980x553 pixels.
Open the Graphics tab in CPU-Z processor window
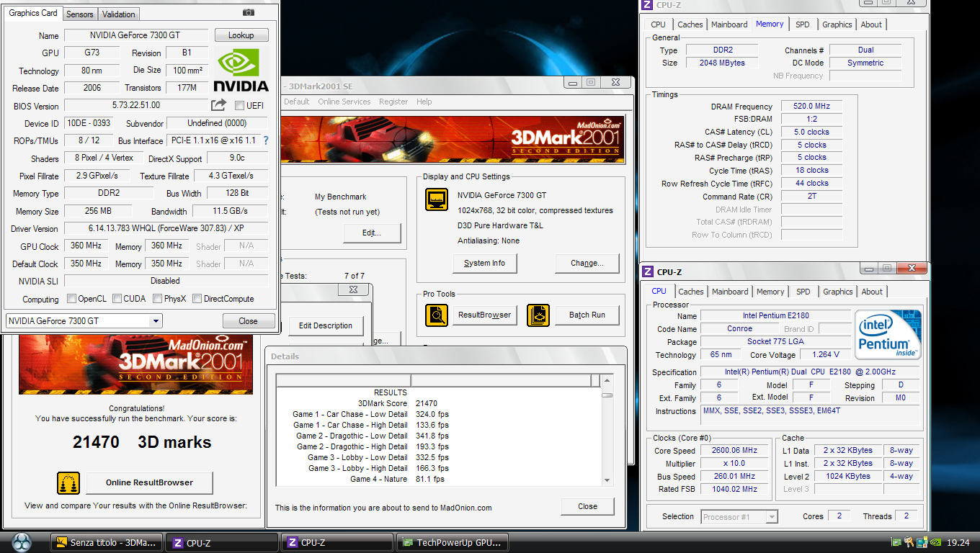pyautogui.click(x=837, y=292)
